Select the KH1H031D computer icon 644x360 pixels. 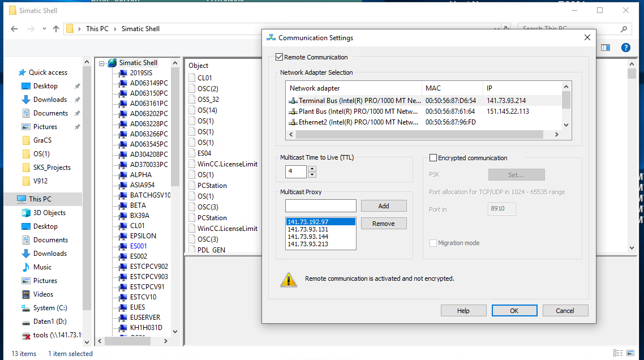pyautogui.click(x=123, y=328)
